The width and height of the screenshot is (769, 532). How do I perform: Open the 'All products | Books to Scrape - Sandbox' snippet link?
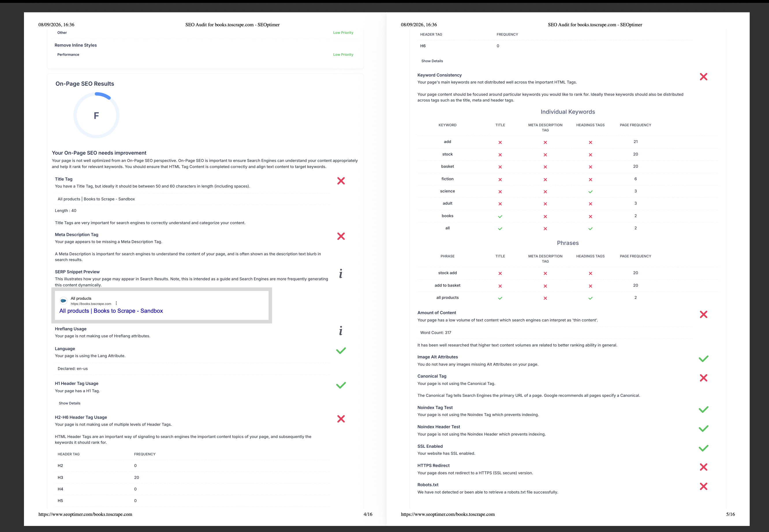click(111, 311)
